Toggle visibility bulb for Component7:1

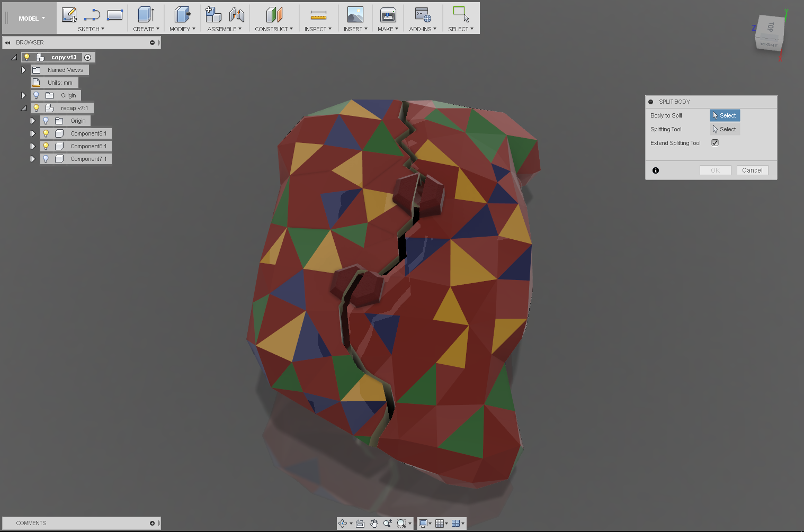click(x=46, y=159)
